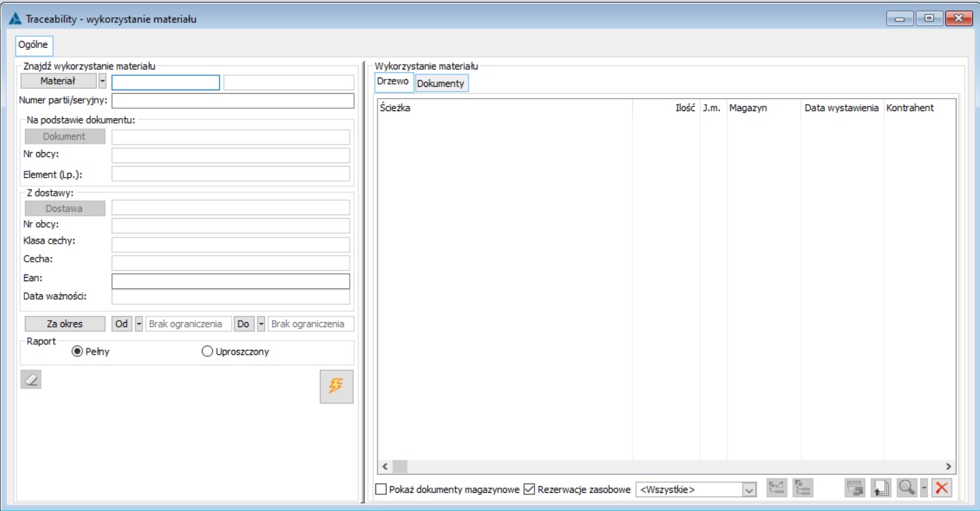
Task: Click the Ilość column header
Action: coord(666,108)
